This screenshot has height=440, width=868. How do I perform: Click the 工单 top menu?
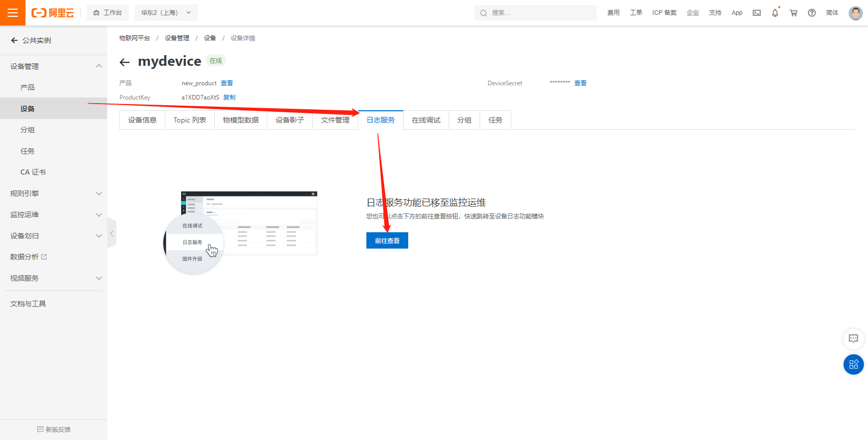click(x=636, y=13)
